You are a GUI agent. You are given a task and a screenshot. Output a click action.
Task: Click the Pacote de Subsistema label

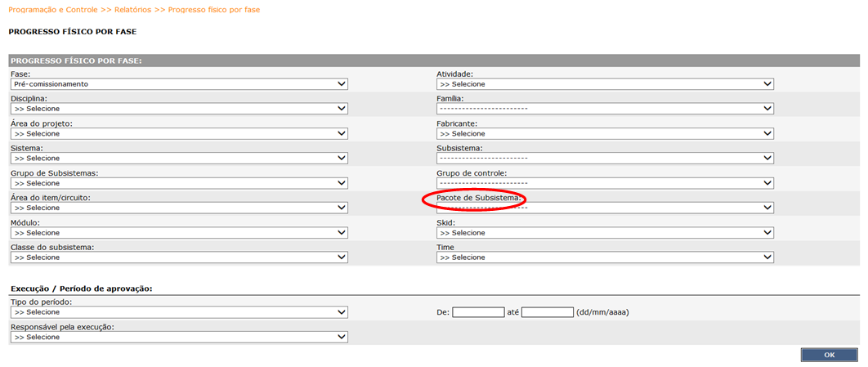[x=479, y=198]
